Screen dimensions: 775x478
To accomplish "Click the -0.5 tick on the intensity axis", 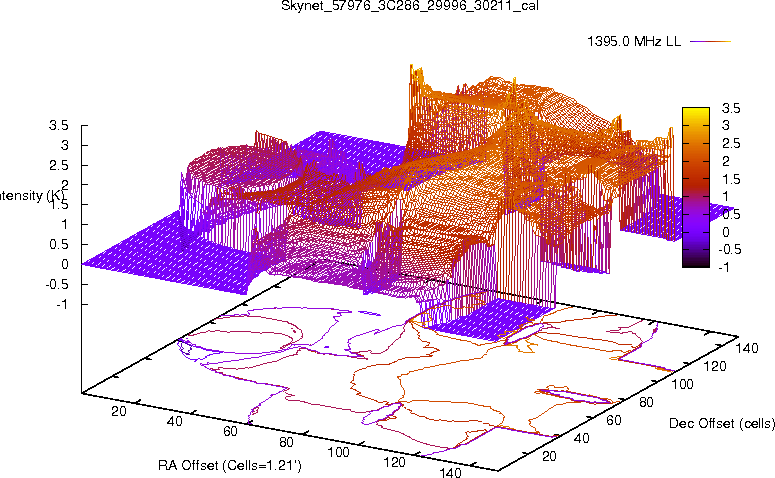I will 56,285.
